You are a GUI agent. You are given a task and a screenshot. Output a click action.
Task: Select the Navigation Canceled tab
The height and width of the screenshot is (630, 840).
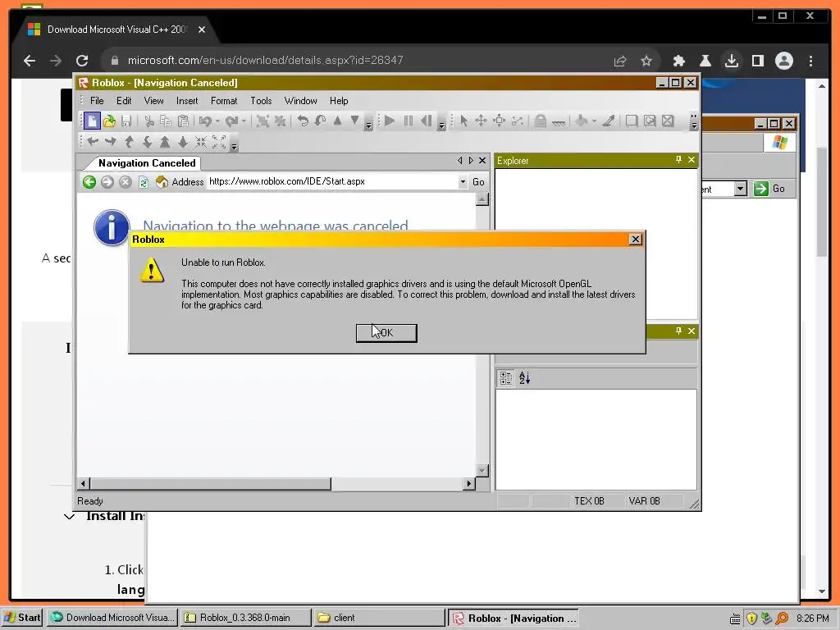[x=147, y=163]
